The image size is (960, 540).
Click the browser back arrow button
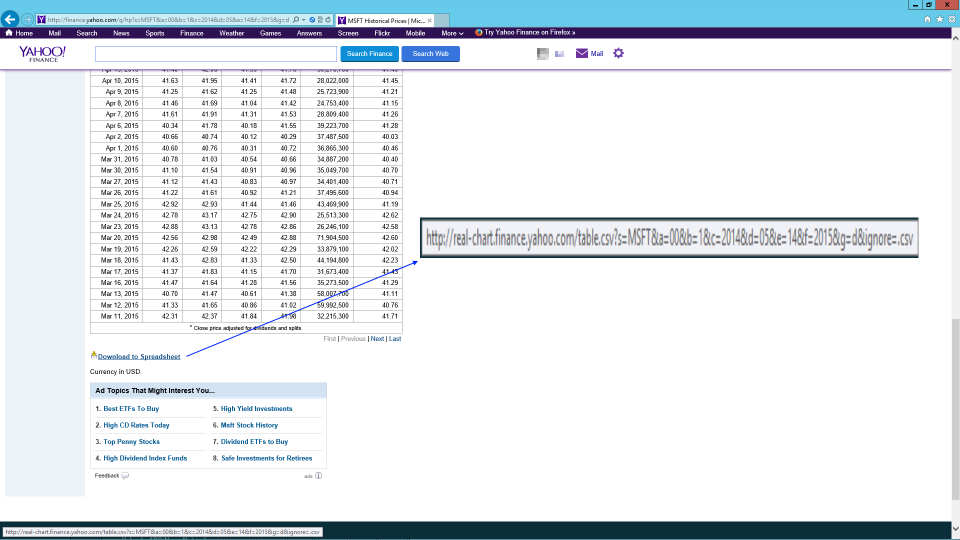tap(10, 20)
